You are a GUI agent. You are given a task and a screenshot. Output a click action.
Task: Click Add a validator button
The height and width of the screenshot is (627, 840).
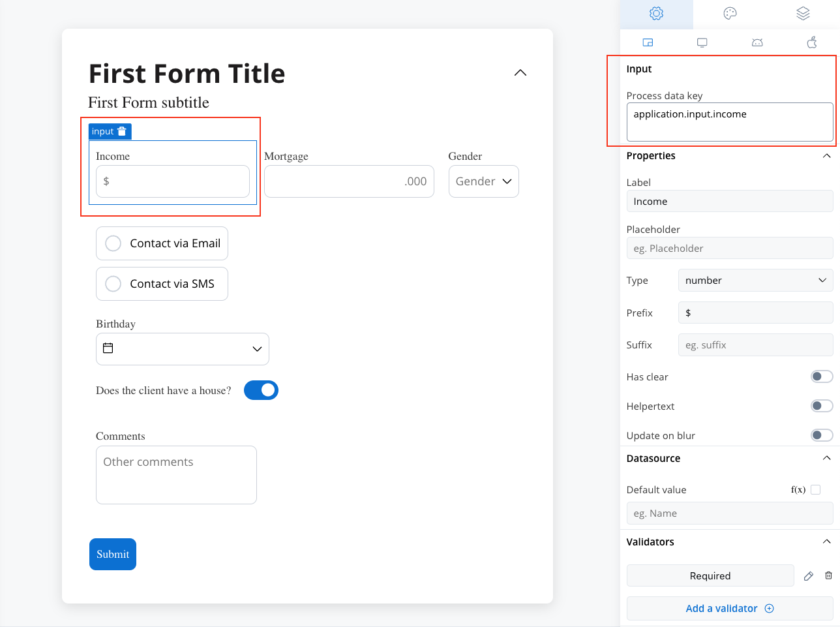click(730, 608)
